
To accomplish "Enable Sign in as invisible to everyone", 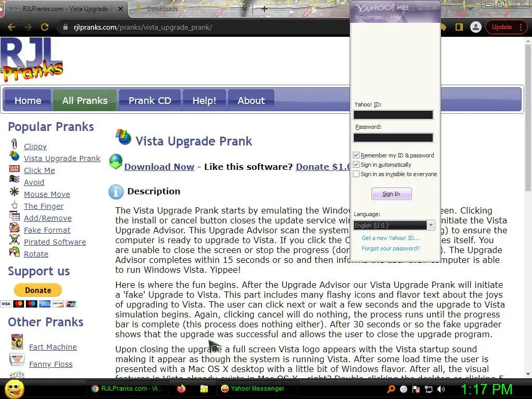I will pyautogui.click(x=356, y=174).
